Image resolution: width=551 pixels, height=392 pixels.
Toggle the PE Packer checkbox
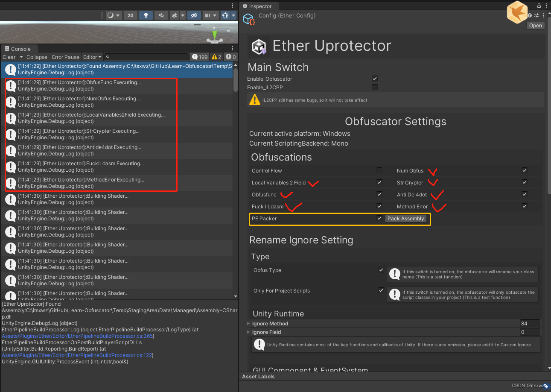(379, 218)
